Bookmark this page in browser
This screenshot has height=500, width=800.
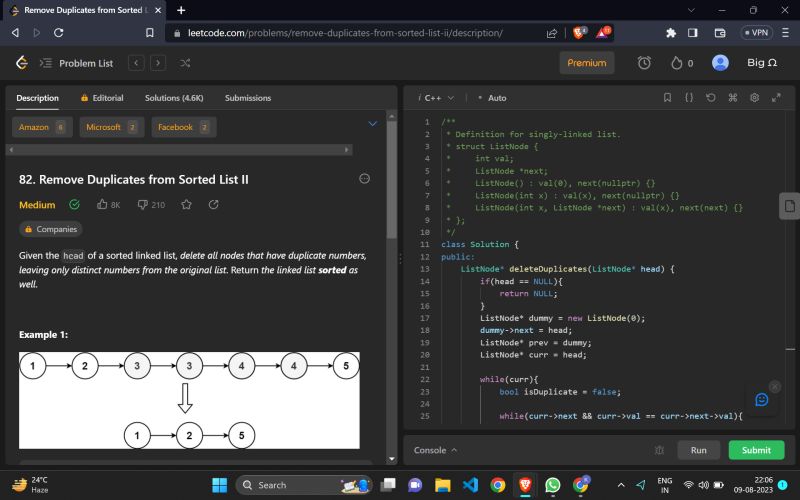pyautogui.click(x=149, y=33)
